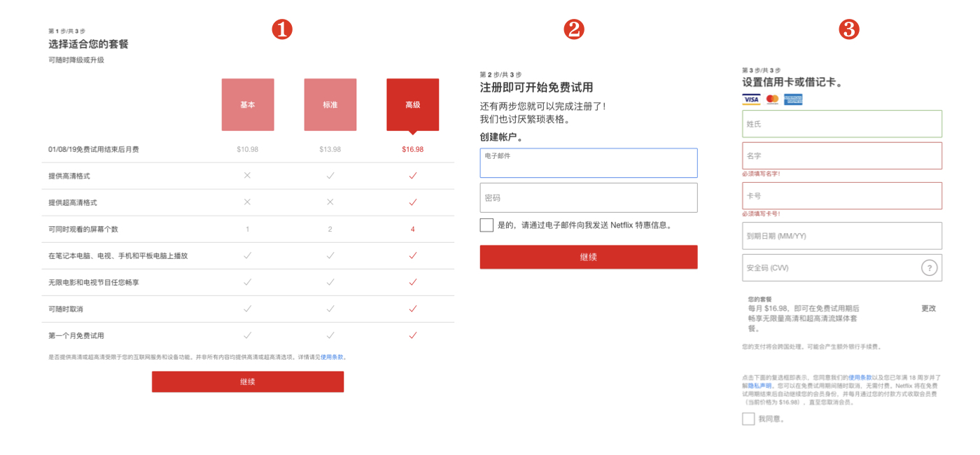Click the standard plan check in 提供高清格式 row
Viewport: 980px width, 455px height.
coord(330,176)
